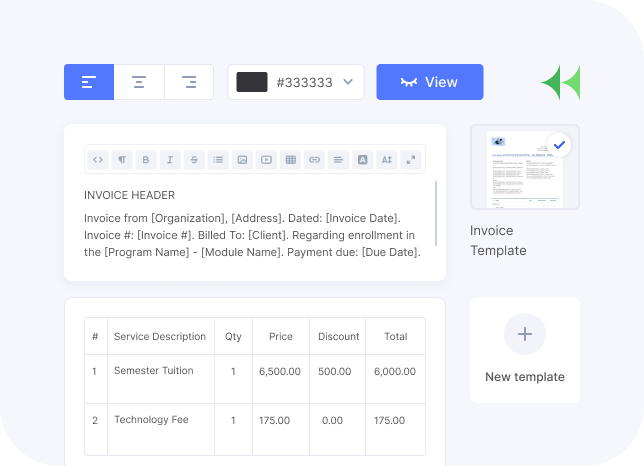Toggle strikethrough formatting
The image size is (644, 466).
click(194, 160)
